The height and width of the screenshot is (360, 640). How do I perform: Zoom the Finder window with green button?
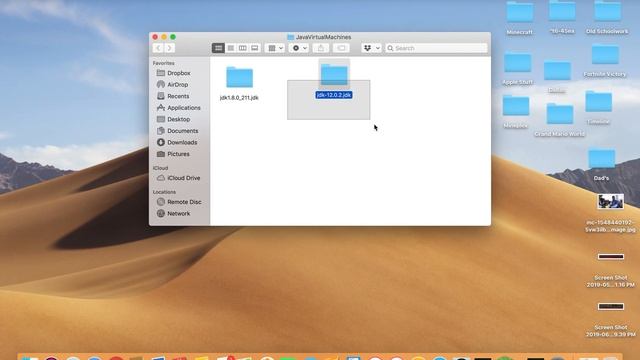pos(173,37)
